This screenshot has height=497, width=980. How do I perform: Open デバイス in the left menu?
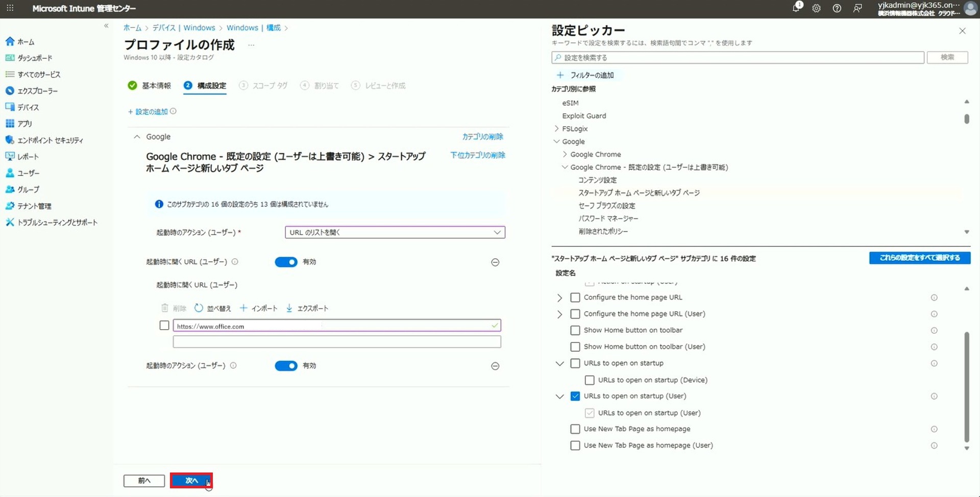point(28,107)
